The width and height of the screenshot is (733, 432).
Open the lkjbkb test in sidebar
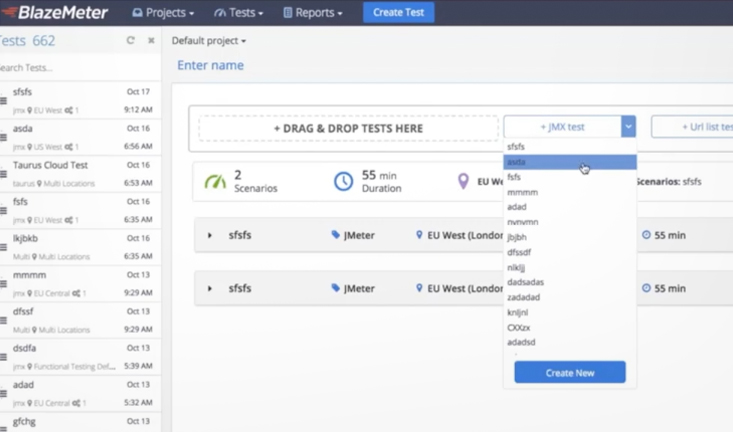[80, 247]
